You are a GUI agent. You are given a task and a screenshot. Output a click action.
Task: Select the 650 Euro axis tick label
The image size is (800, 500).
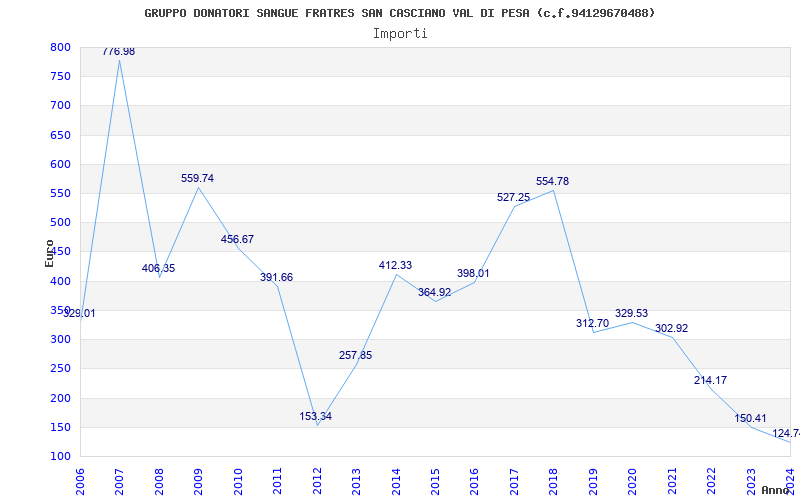[60, 135]
